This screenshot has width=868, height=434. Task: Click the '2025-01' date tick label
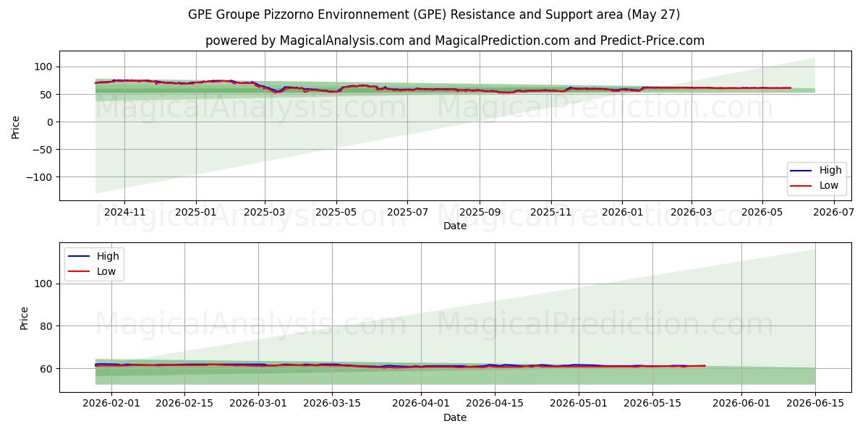coord(196,212)
